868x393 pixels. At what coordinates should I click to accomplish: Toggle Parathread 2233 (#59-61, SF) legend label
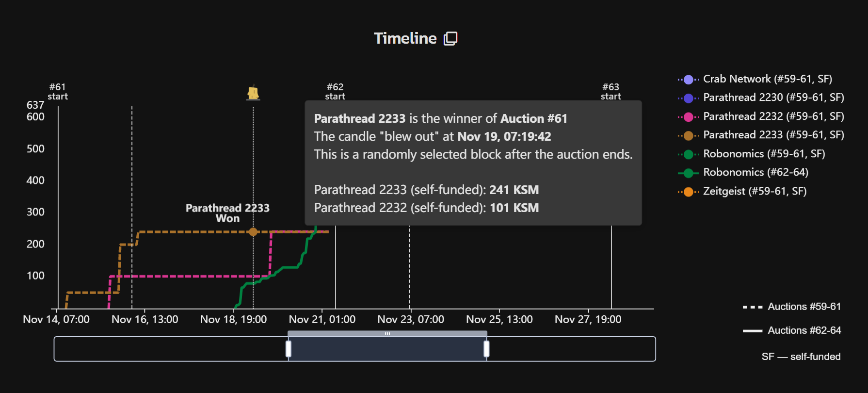click(774, 135)
